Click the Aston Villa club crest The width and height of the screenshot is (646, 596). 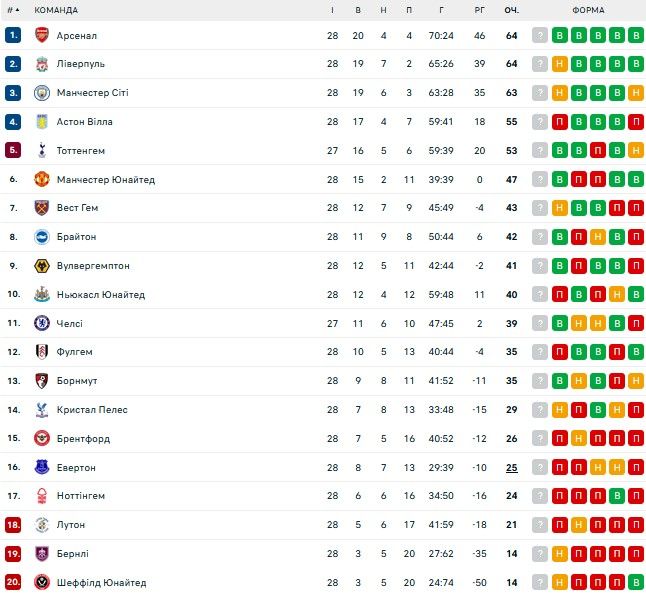click(x=42, y=122)
